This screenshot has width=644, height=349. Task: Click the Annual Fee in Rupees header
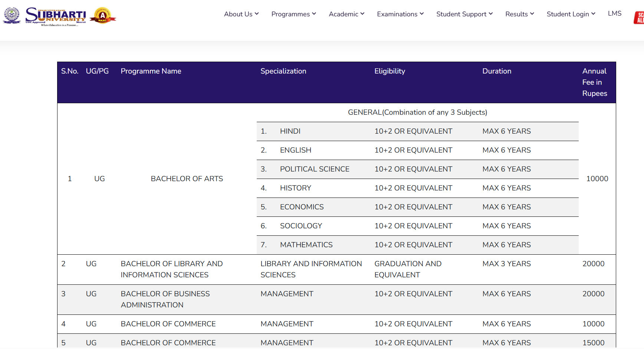tap(594, 82)
